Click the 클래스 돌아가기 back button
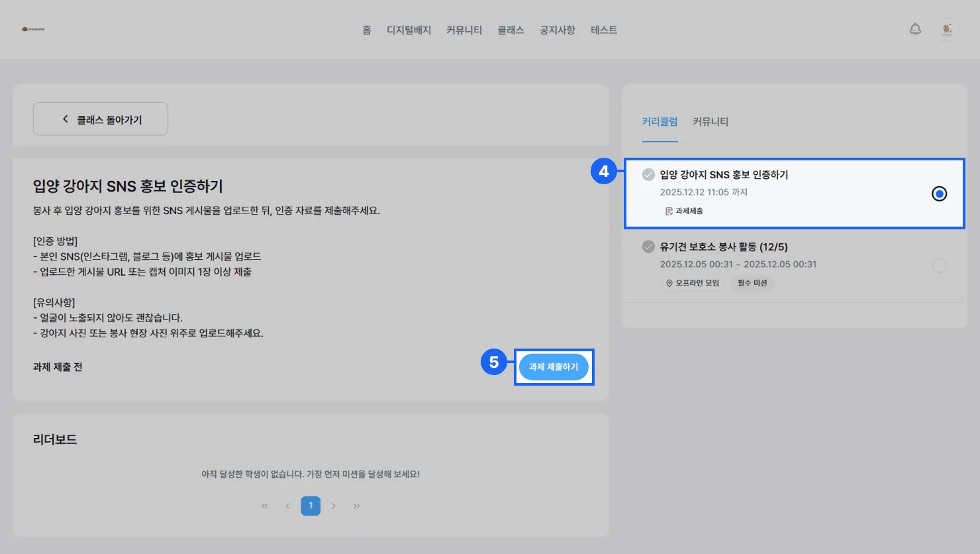980x554 pixels. [101, 119]
